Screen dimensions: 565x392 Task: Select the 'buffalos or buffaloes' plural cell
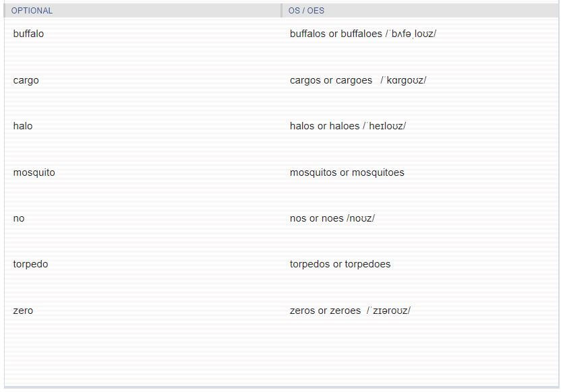(x=363, y=34)
